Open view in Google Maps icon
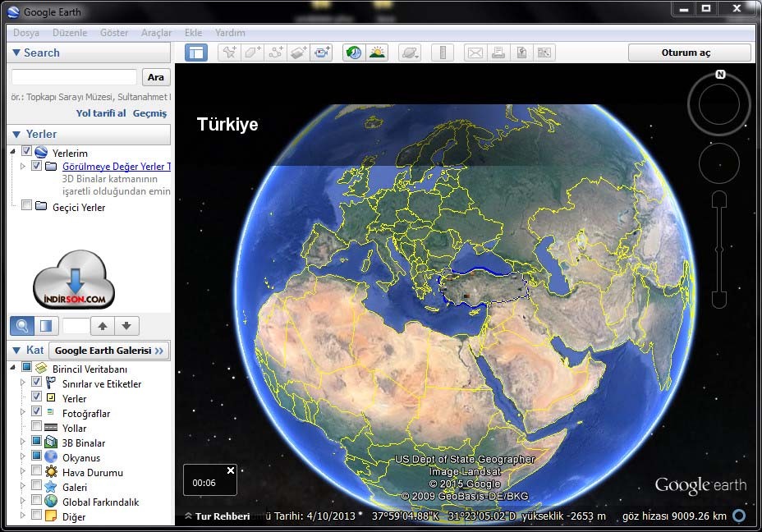 click(544, 53)
